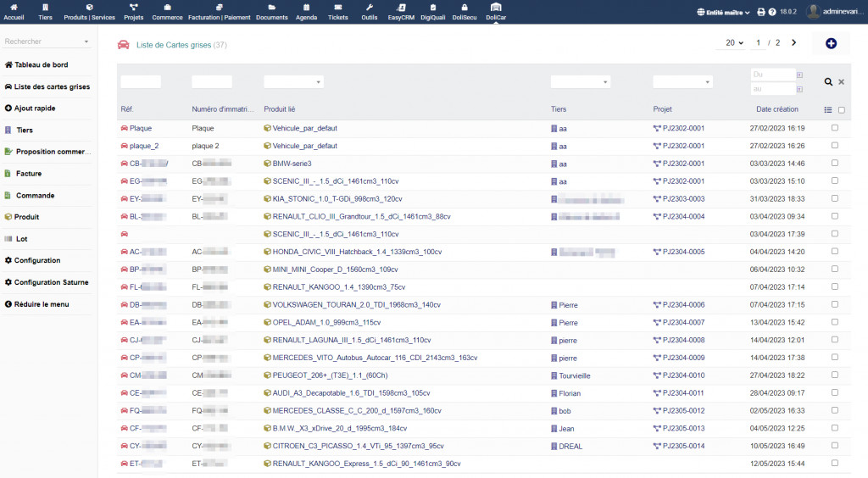Open the column selector list icon

tap(828, 109)
